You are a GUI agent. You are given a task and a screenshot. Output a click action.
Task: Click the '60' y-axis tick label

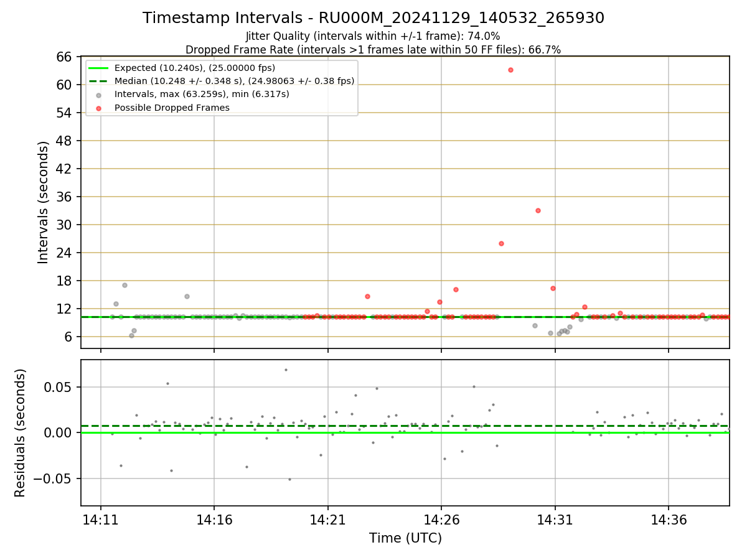tap(65, 85)
